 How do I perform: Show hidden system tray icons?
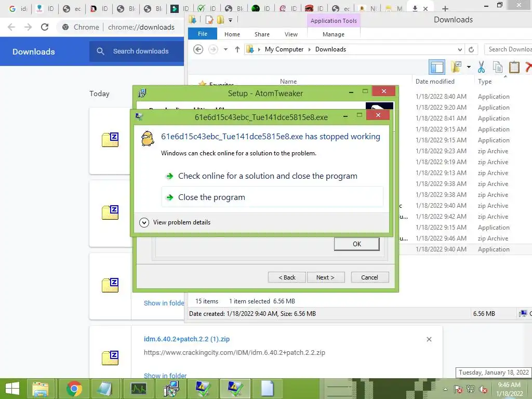point(445,389)
